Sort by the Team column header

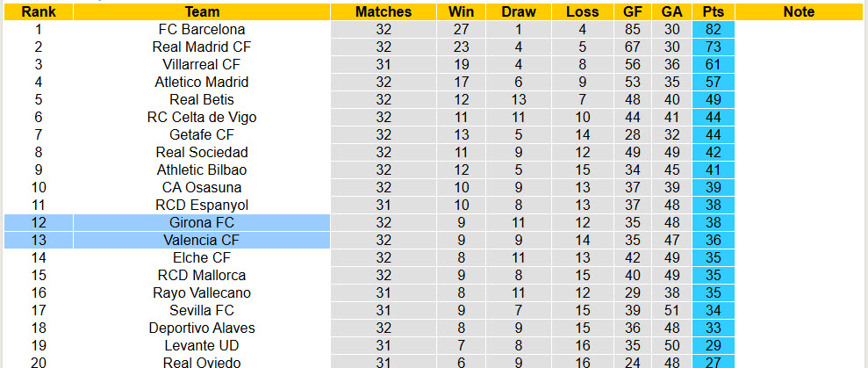202,11
